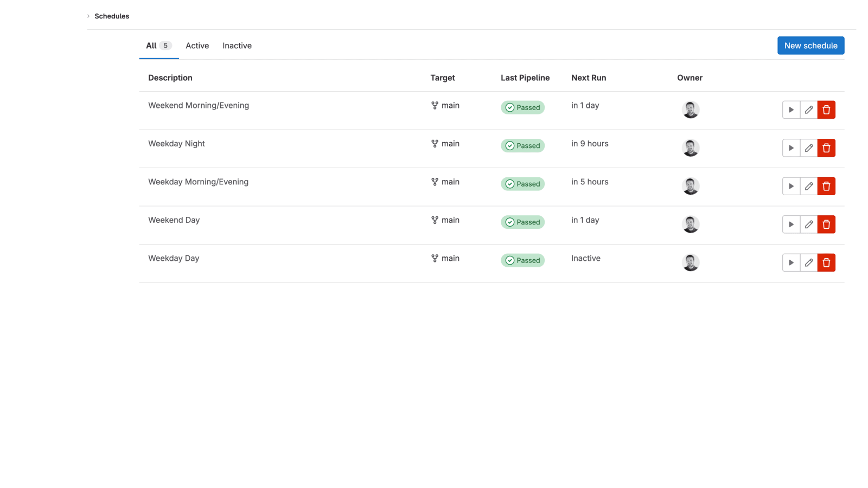868x488 pixels.
Task: Run the Weekend Morning/Evening schedule pipeline
Action: [x=791, y=110]
